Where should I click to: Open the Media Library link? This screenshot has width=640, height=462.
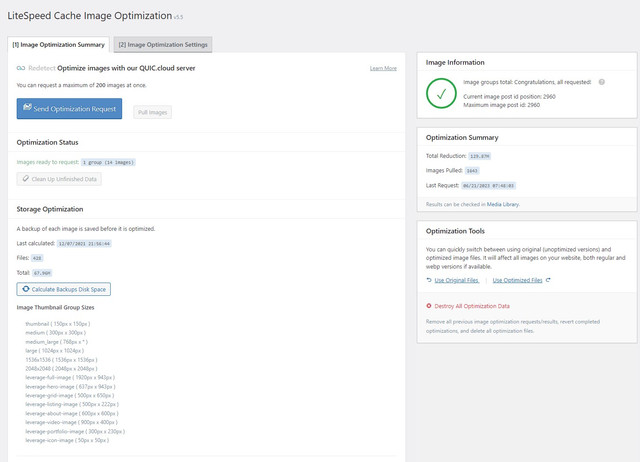click(503, 204)
